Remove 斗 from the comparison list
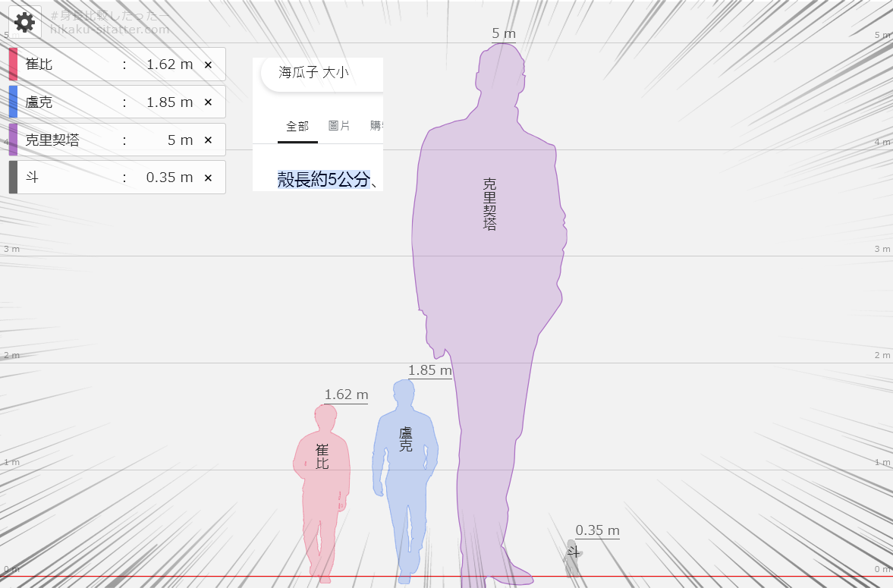The image size is (893, 588). click(x=208, y=178)
